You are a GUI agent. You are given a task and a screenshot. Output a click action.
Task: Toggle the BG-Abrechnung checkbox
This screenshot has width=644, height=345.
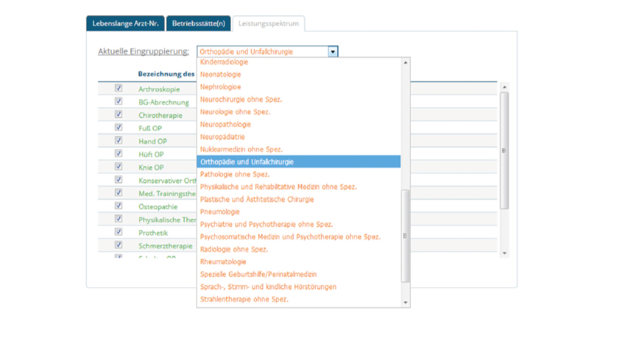coord(118,101)
